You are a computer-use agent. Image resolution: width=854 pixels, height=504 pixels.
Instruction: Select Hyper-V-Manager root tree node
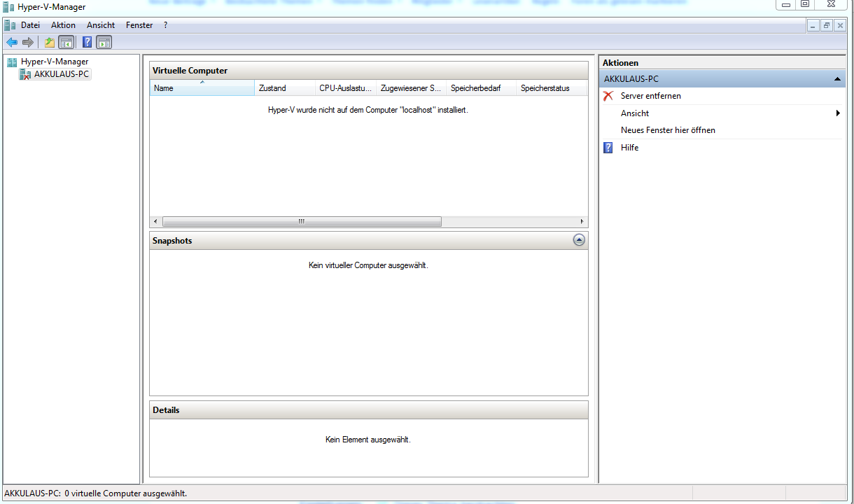(x=55, y=62)
